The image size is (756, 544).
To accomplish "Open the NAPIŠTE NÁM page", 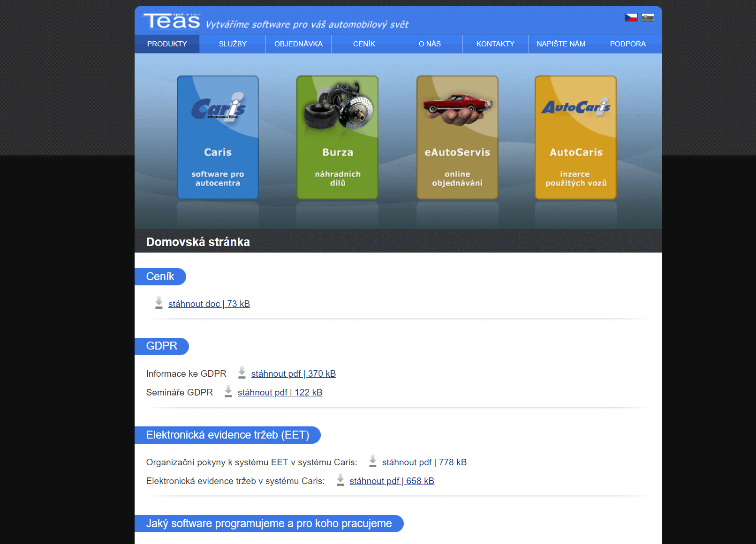I will coord(561,44).
